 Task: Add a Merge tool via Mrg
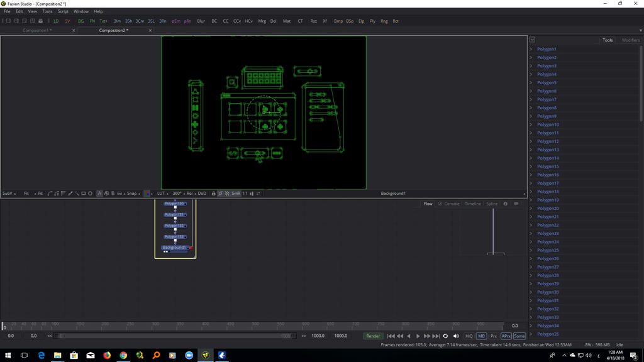(262, 21)
